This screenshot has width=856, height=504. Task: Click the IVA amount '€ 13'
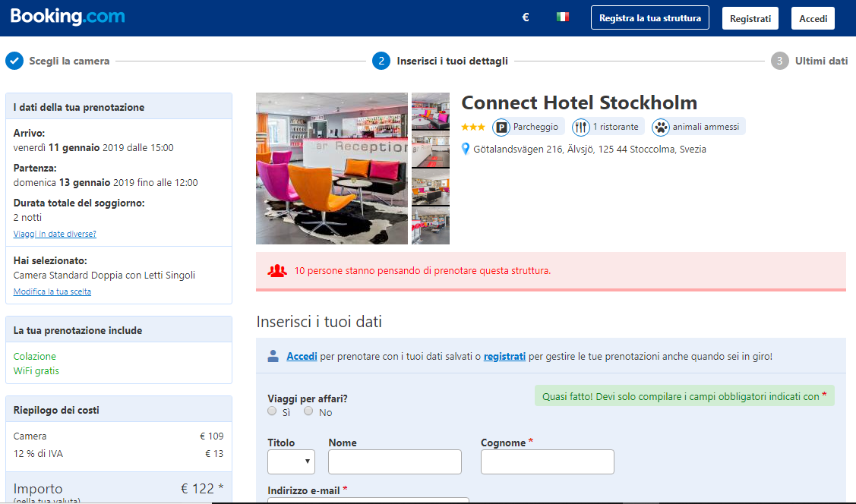click(214, 454)
